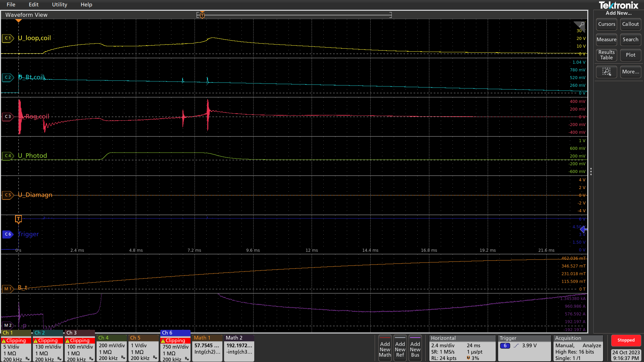Open the Horizontal settings panel
644x362 pixels.
[x=462, y=348]
